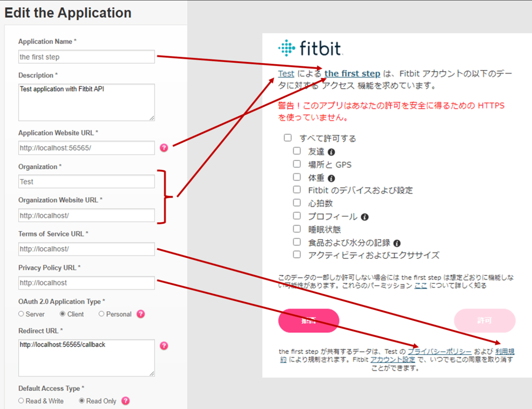The image size is (532, 409).
Task: Click the pink 拒否 deny button
Action: pyautogui.click(x=309, y=320)
